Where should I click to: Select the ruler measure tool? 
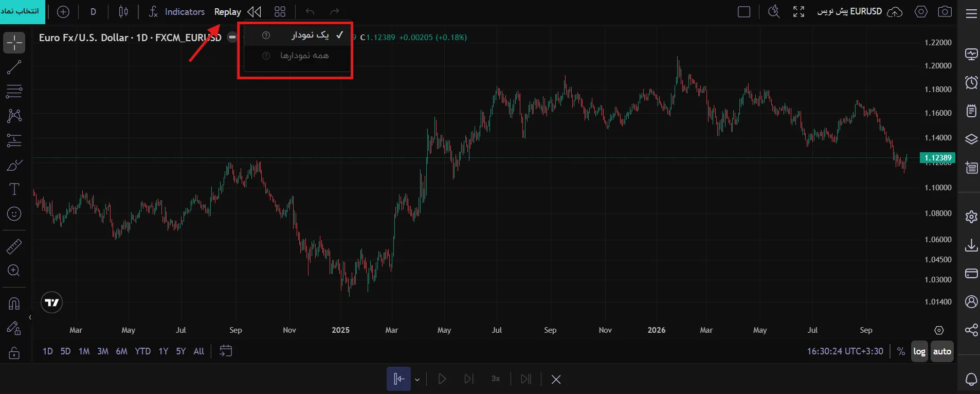(14, 246)
